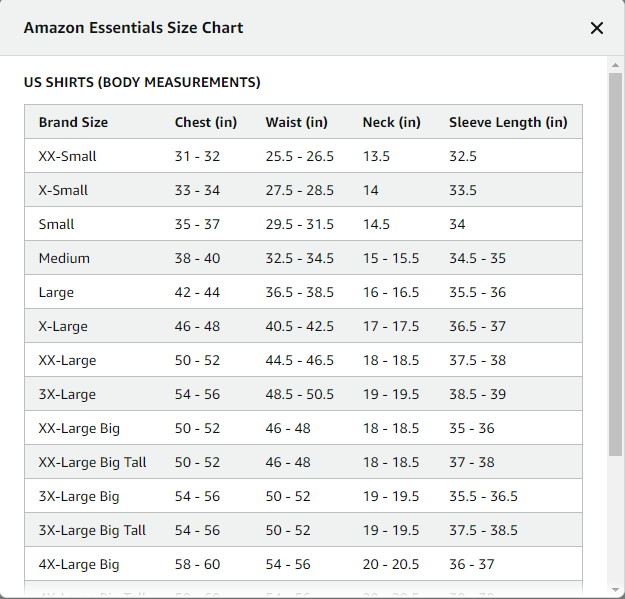
Task: Select the XX-Small size row label
Action: coord(68,156)
